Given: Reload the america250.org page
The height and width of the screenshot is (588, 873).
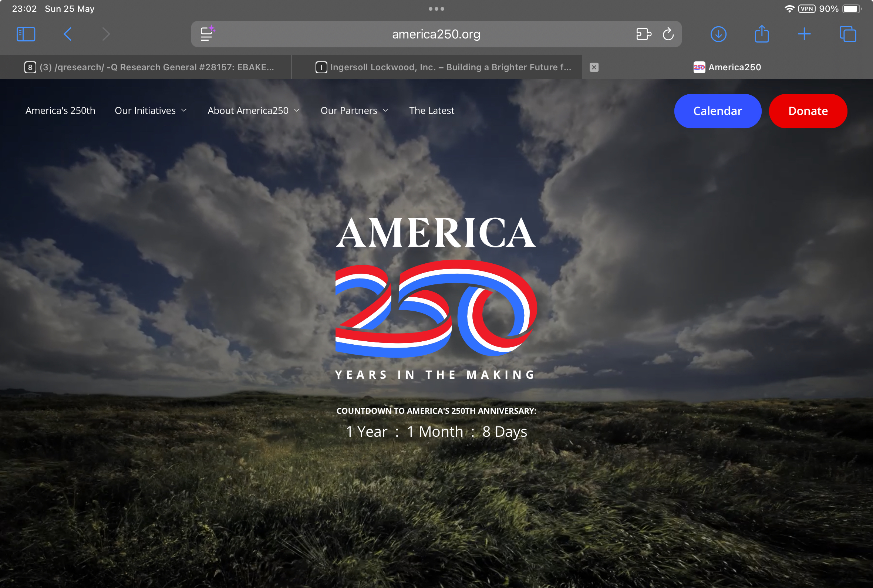Looking at the screenshot, I should click(668, 34).
